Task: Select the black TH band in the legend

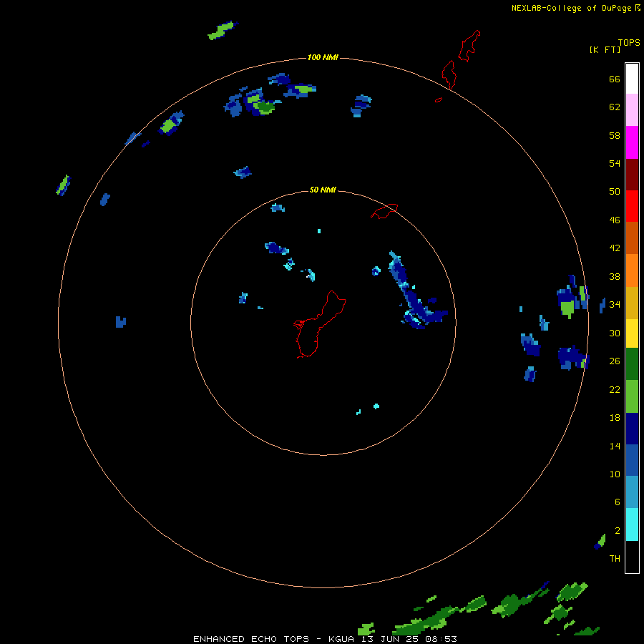Action: [x=632, y=557]
